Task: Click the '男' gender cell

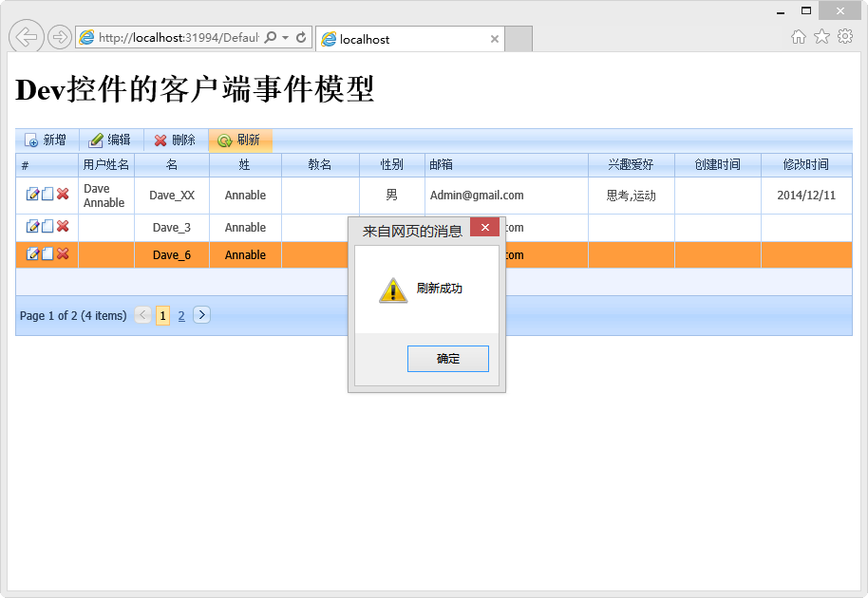Action: (392, 196)
